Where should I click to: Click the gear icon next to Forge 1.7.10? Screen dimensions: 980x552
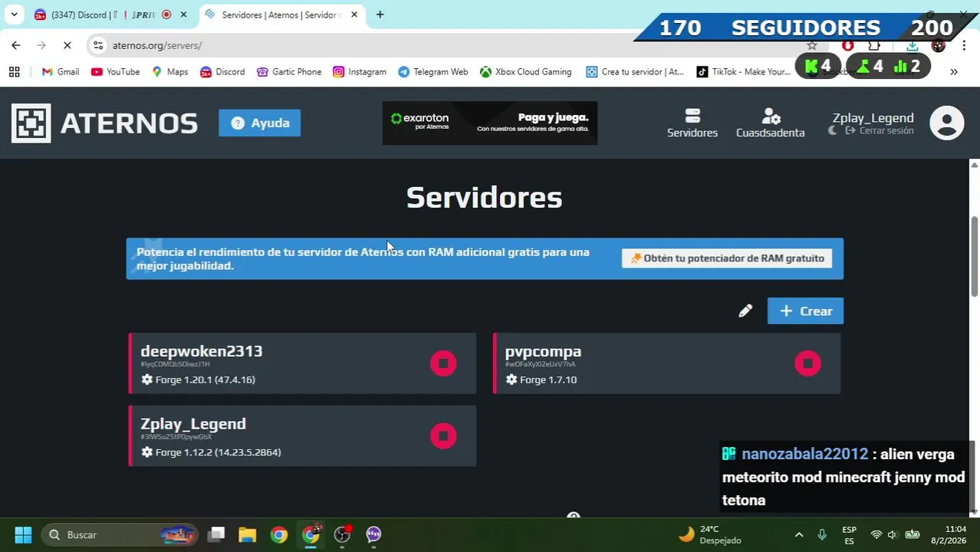tap(511, 379)
